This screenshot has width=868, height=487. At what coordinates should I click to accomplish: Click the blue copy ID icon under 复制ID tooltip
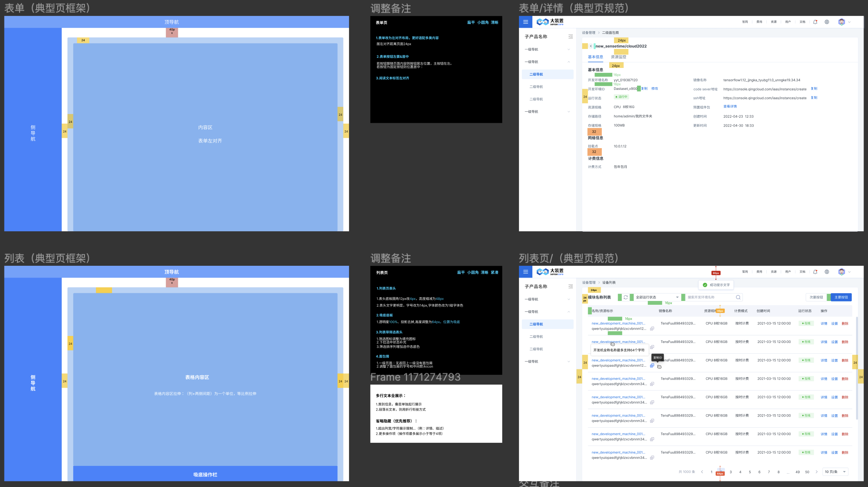pyautogui.click(x=652, y=366)
